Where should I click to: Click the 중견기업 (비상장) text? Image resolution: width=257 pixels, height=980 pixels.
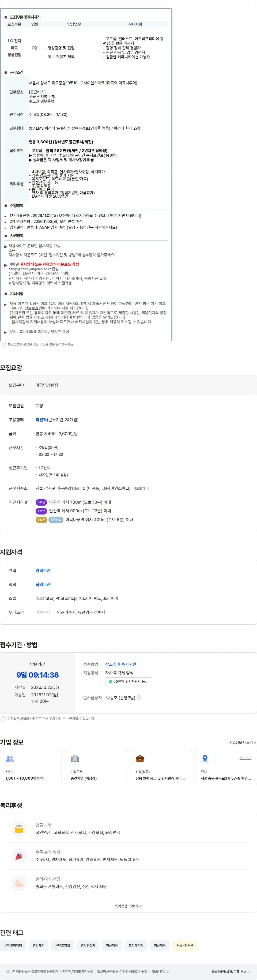(84, 778)
